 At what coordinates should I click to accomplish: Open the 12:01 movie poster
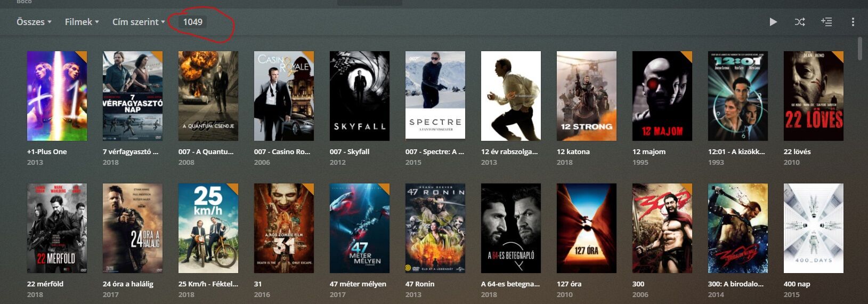pos(738,96)
